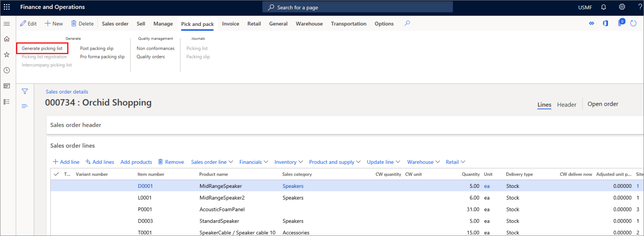Click the Refresh page icon

pyautogui.click(x=633, y=23)
